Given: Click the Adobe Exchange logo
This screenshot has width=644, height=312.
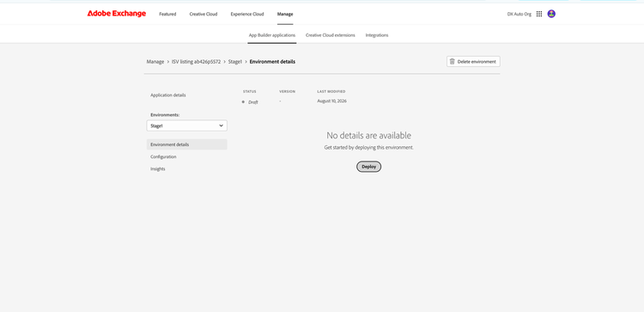Looking at the screenshot, I should click(x=117, y=14).
